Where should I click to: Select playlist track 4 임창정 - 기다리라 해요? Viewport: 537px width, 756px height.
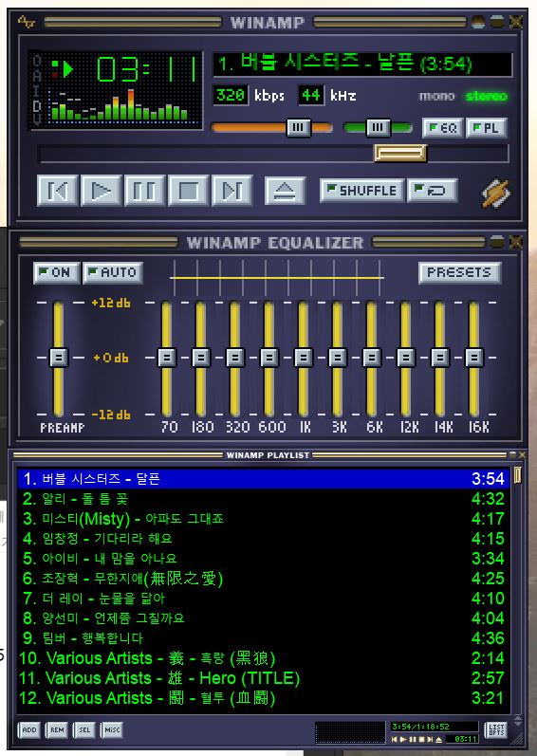coord(264,539)
